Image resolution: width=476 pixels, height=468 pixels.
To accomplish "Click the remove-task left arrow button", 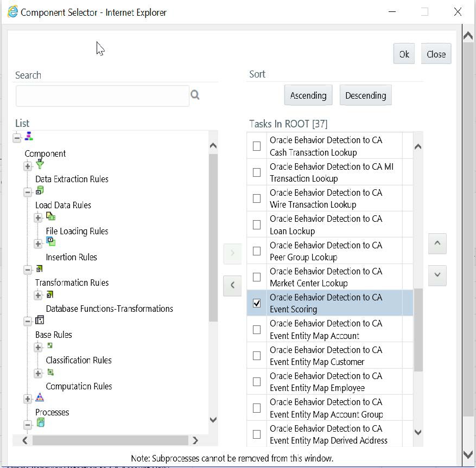I will click(232, 285).
